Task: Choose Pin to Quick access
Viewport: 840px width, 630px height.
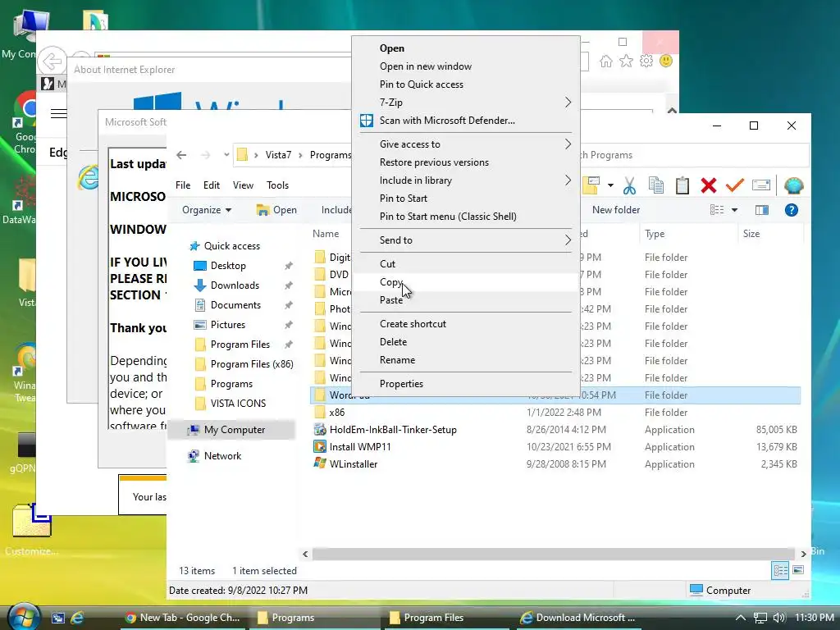Action: (466, 84)
